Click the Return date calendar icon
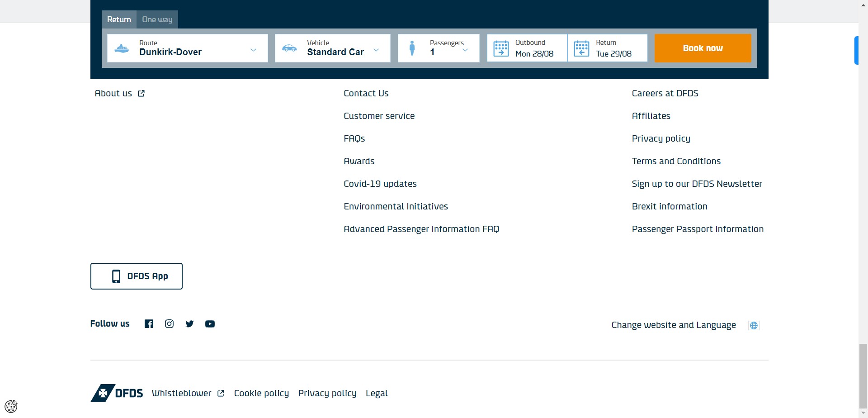 [x=581, y=48]
